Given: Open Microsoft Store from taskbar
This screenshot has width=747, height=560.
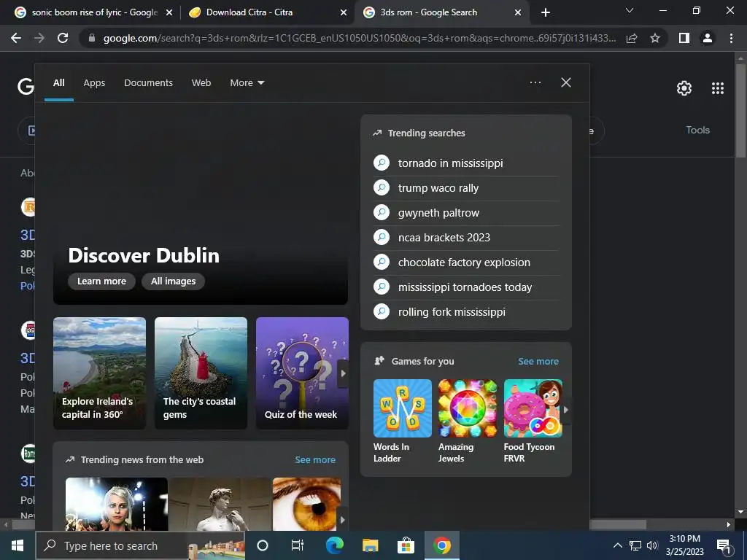Looking at the screenshot, I should tap(406, 545).
